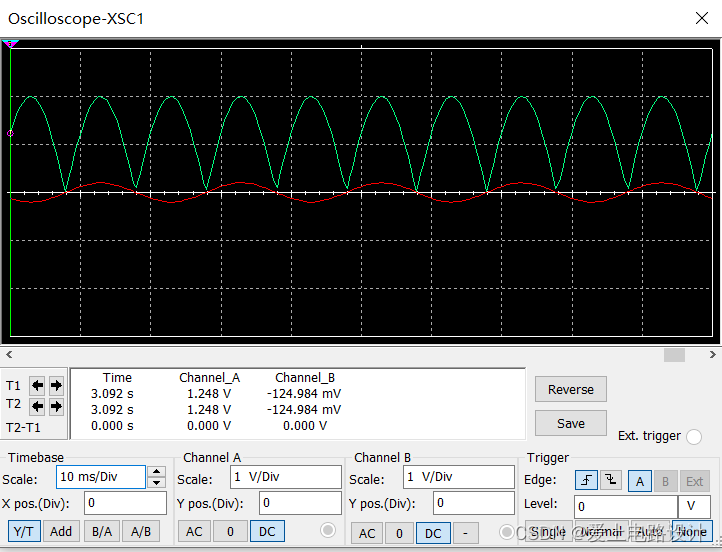This screenshot has height=552, width=722.
Task: Move cursor T1 left with arrow
Action: 37,385
